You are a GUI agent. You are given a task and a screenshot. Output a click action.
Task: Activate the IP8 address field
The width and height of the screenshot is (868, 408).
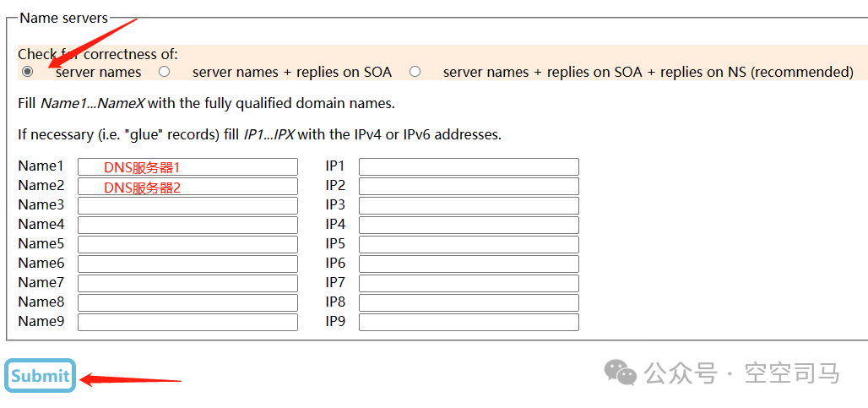pos(469,302)
